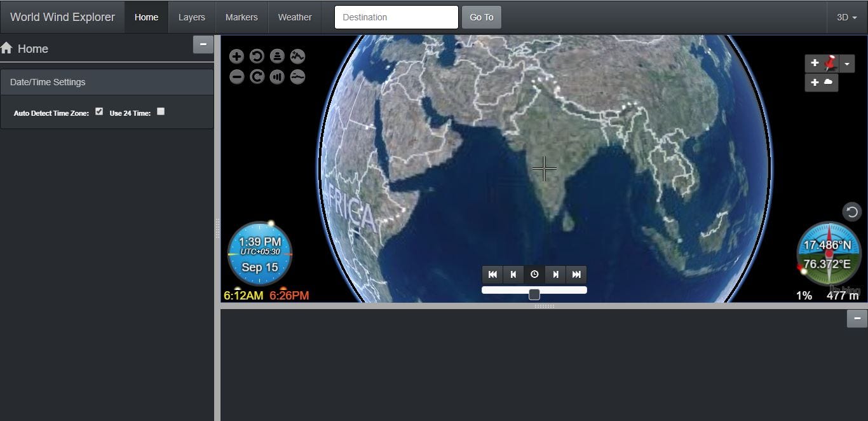Rotate the globe clockwise

coord(257,76)
